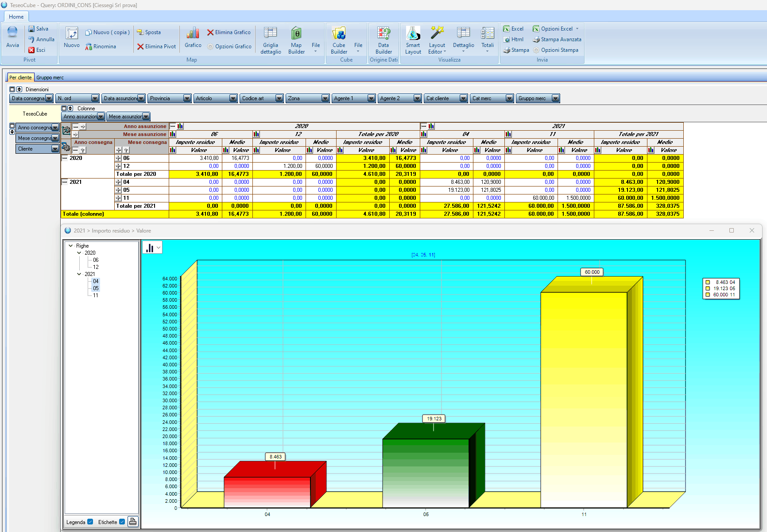
Task: Save the pivot with Salva
Action: pyautogui.click(x=38, y=29)
